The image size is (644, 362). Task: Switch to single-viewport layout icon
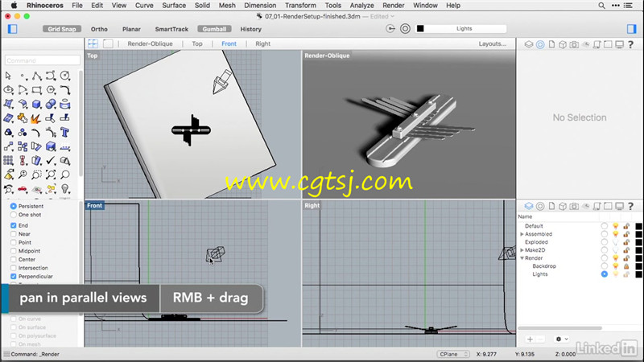(x=108, y=43)
